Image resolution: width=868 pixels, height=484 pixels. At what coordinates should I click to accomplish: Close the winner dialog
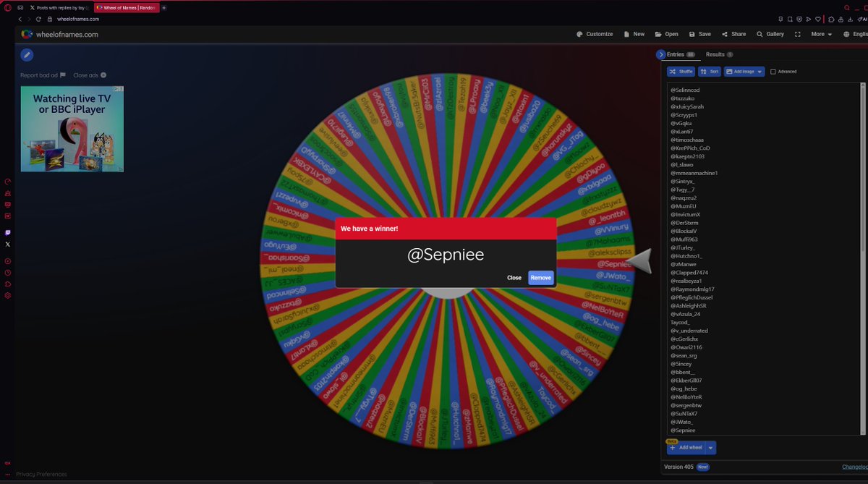(x=514, y=278)
